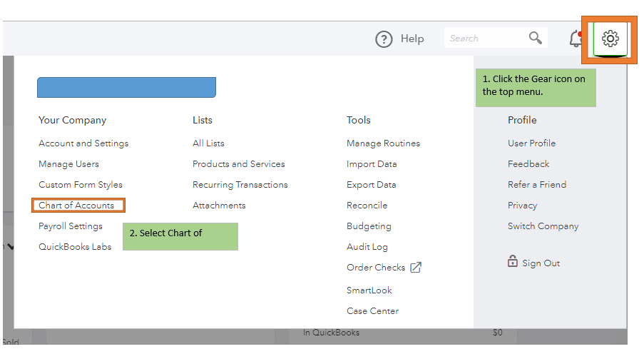Choose Custom Form Styles
The image size is (644, 354).
(x=81, y=185)
